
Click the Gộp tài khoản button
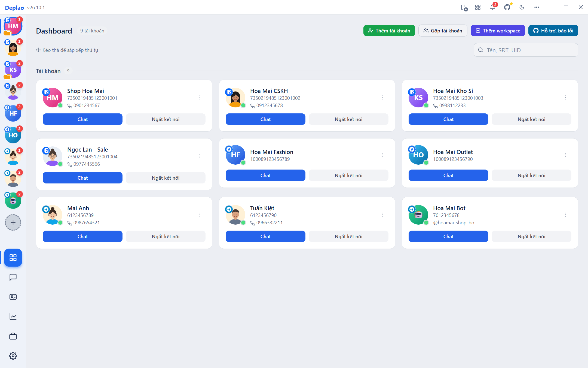pyautogui.click(x=443, y=31)
